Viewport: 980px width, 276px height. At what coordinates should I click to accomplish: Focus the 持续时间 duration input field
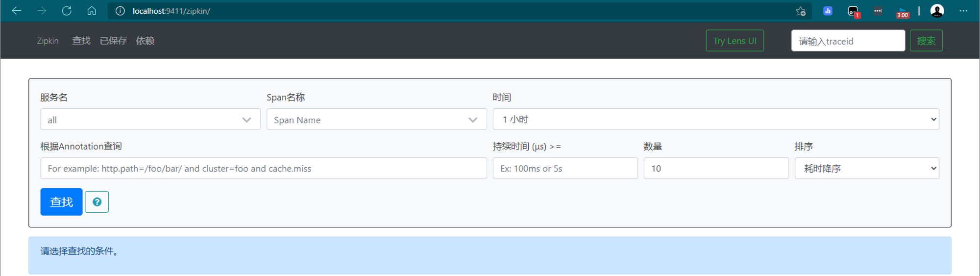[x=565, y=168]
